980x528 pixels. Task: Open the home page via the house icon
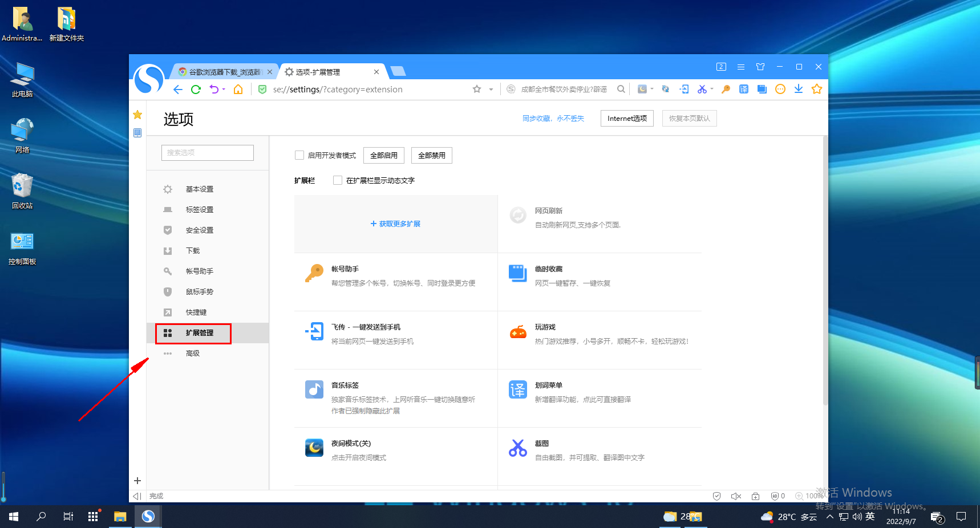238,90
